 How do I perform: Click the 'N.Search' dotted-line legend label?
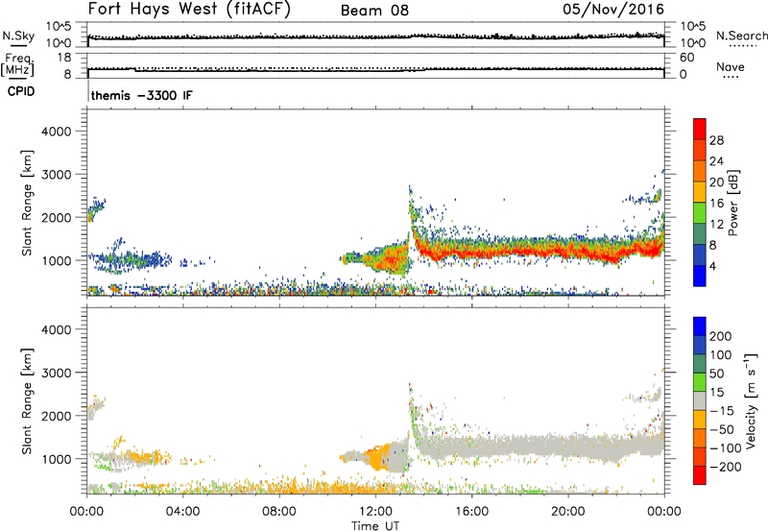pyautogui.click(x=741, y=36)
